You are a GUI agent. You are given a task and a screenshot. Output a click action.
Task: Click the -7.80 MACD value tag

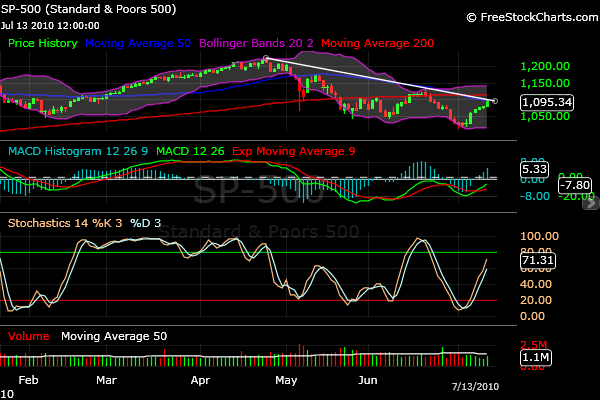tap(574, 185)
